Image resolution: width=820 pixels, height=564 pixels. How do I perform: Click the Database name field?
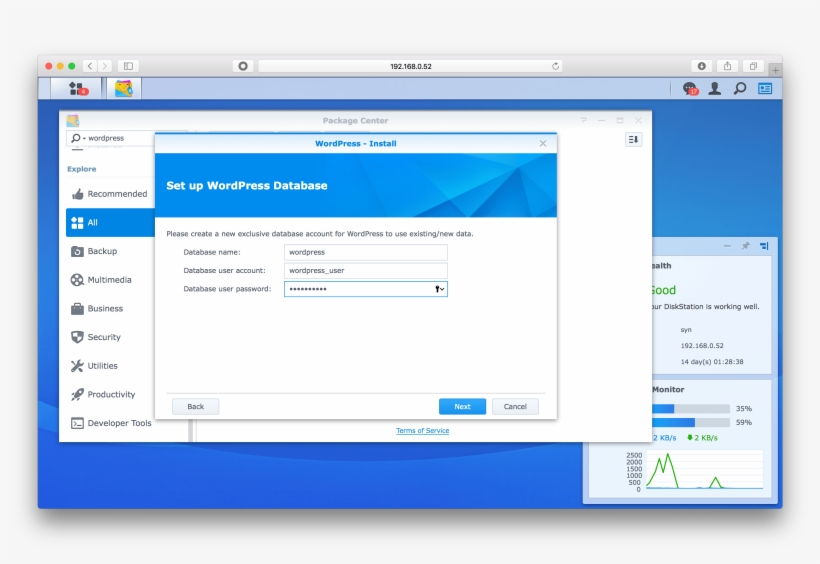(366, 252)
